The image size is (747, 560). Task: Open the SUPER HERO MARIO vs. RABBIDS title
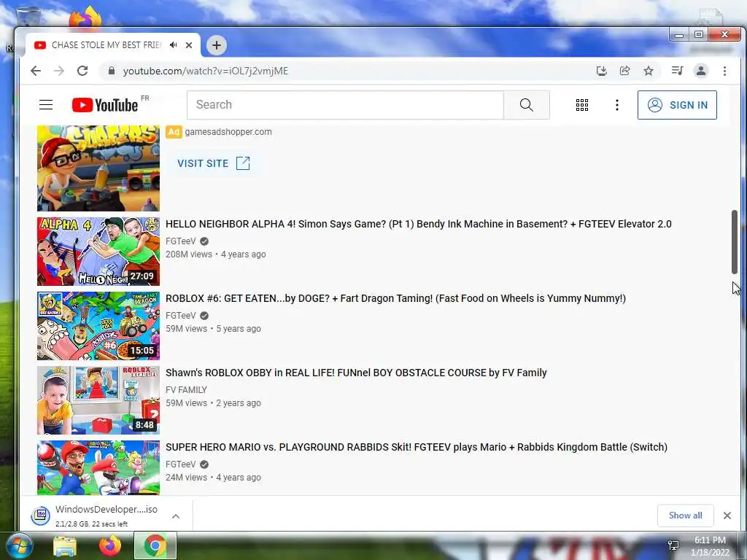coord(417,447)
